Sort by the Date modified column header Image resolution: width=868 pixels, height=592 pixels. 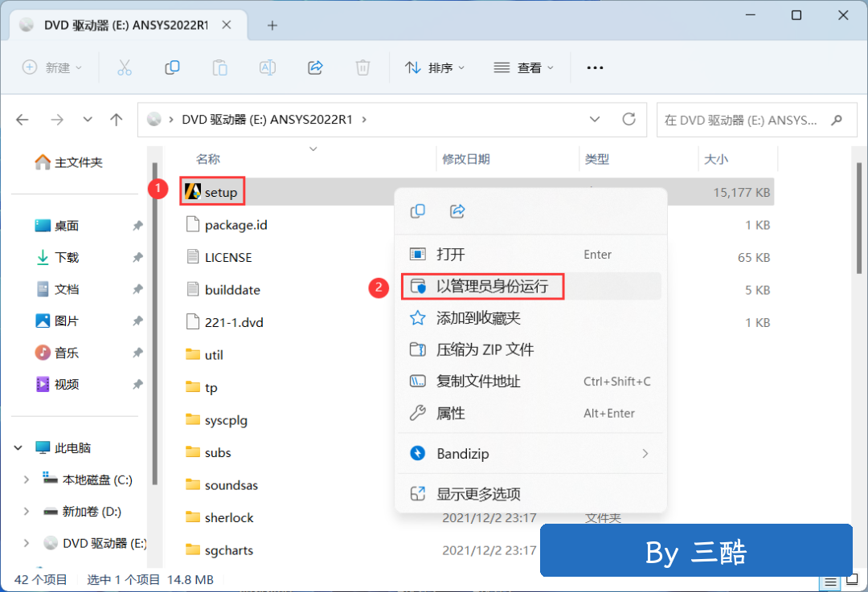coord(466,159)
